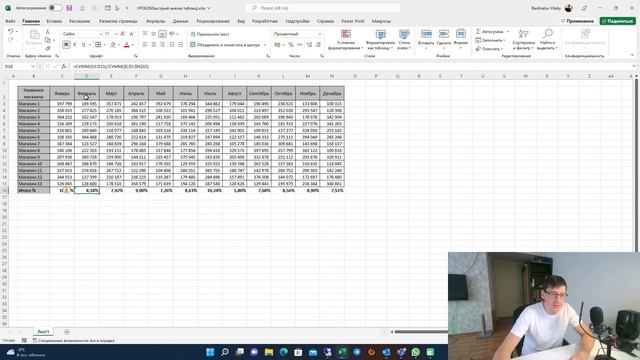Click the Format Painter brush icon
The height and width of the screenshot is (360, 640).
tap(48, 48)
